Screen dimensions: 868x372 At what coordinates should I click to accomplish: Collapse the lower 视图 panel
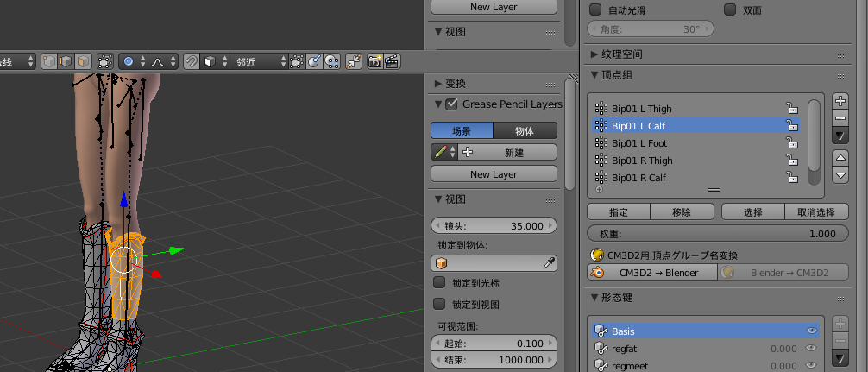coord(438,199)
